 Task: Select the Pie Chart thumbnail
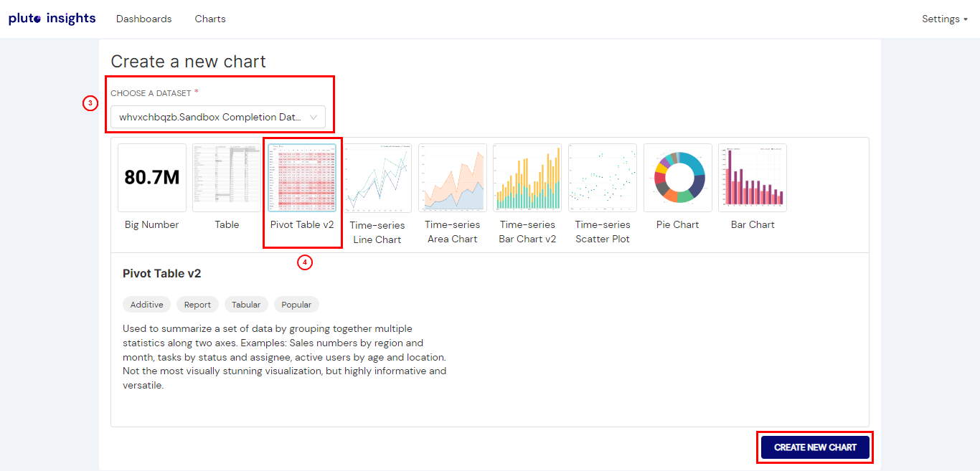pos(678,178)
